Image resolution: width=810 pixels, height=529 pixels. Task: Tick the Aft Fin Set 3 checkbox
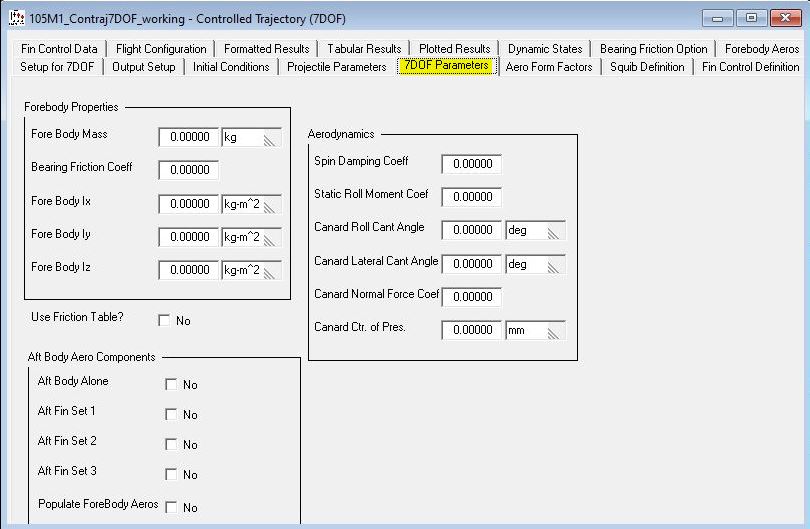pyautogui.click(x=171, y=475)
